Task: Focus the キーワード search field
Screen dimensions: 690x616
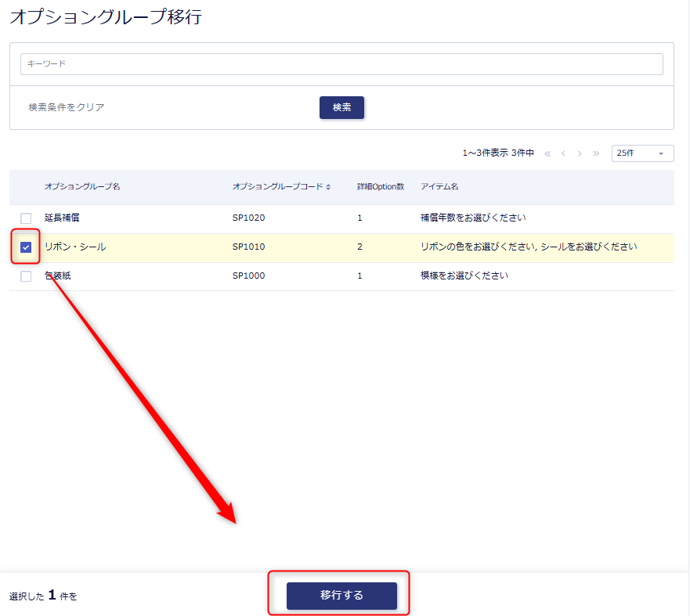Action: pyautogui.click(x=341, y=63)
